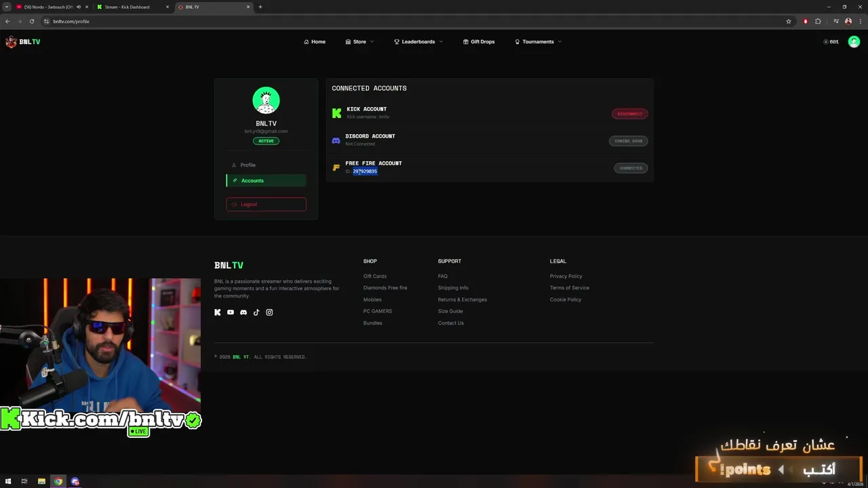Viewport: 868px width, 488px height.
Task: Click Connected button for Free Fire account
Action: pyautogui.click(x=631, y=168)
